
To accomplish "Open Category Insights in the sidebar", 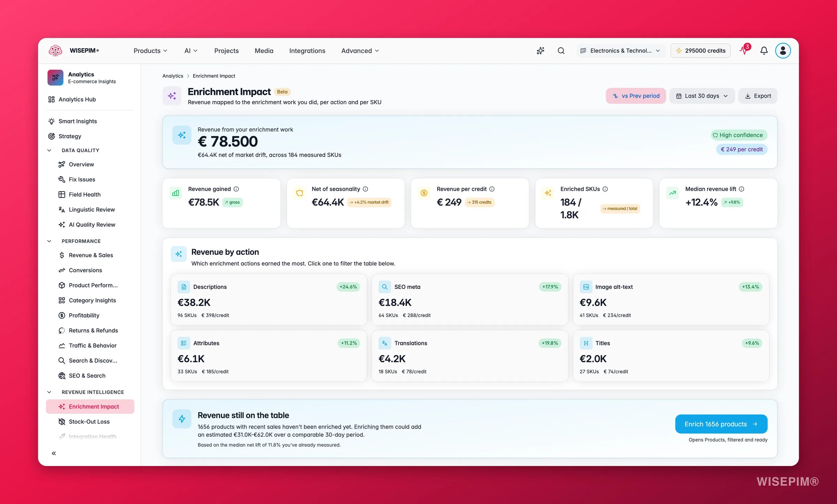I will point(90,300).
